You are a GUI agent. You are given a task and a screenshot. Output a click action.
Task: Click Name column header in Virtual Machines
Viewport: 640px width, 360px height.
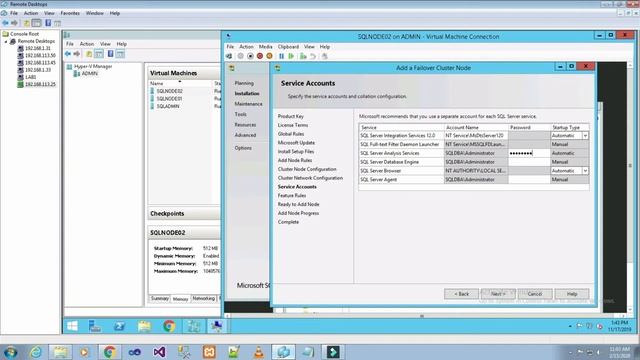click(x=180, y=83)
